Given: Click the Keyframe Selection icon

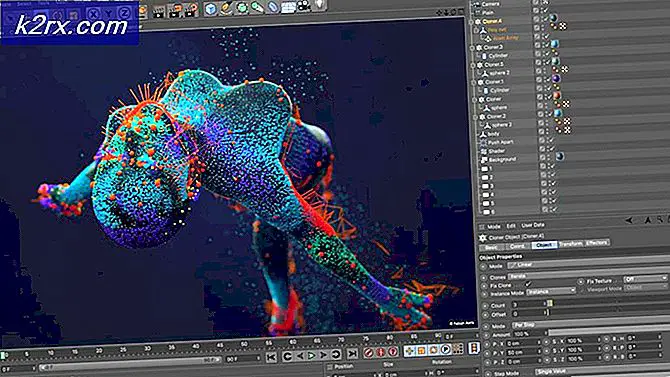Looking at the screenshot, I should tap(393, 352).
